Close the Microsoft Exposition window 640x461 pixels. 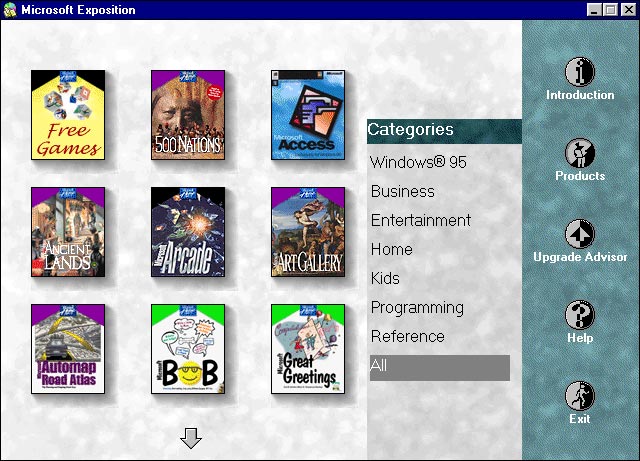(628, 10)
